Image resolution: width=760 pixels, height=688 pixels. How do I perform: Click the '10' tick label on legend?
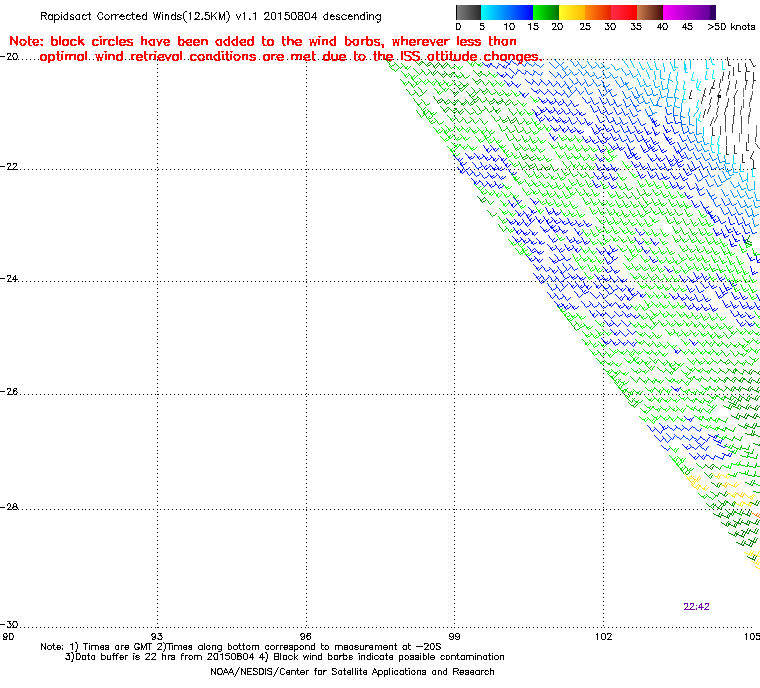509,27
